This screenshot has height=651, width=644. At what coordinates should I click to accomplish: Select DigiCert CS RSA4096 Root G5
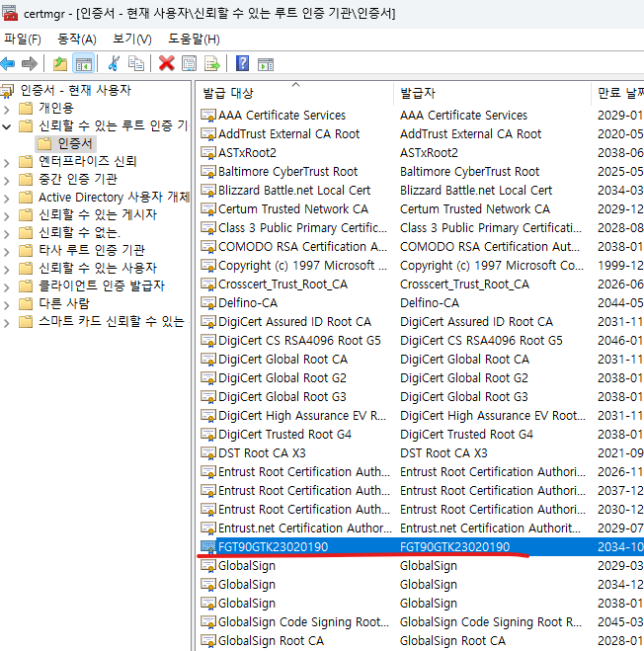(421, 341)
